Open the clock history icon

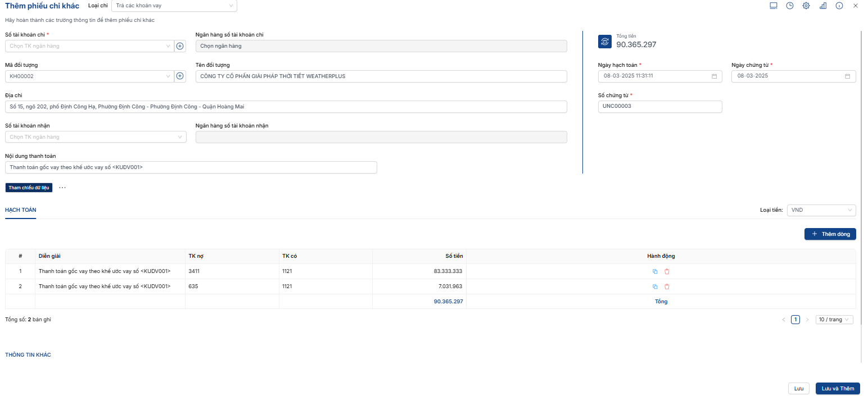pos(789,6)
